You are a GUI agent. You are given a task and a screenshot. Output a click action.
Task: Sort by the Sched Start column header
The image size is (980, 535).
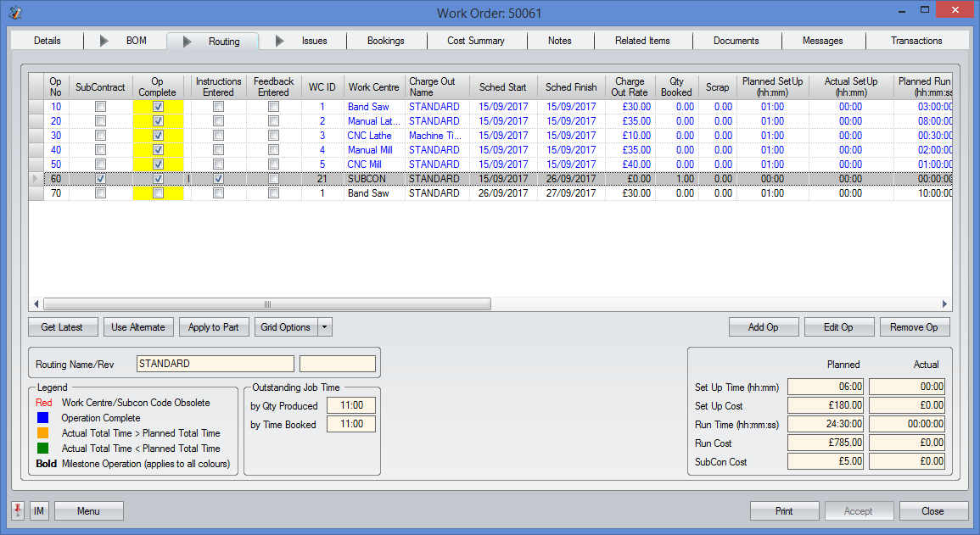(503, 86)
